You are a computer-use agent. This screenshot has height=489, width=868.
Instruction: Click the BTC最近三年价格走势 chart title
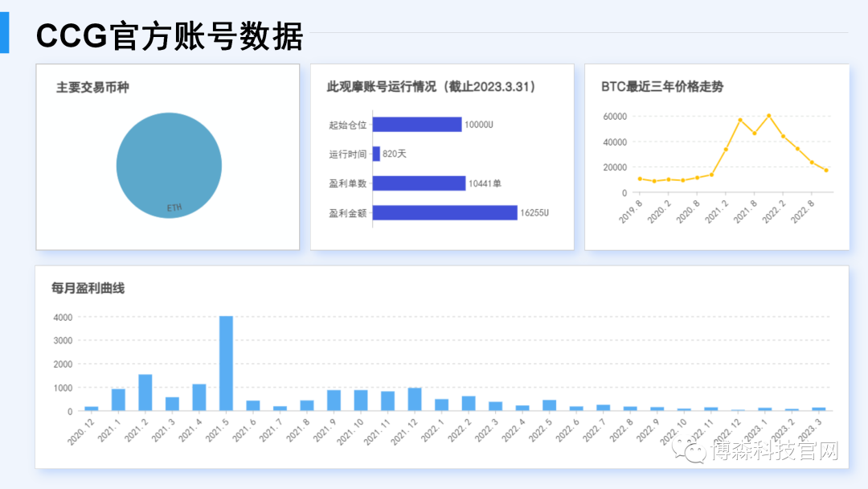(x=662, y=87)
